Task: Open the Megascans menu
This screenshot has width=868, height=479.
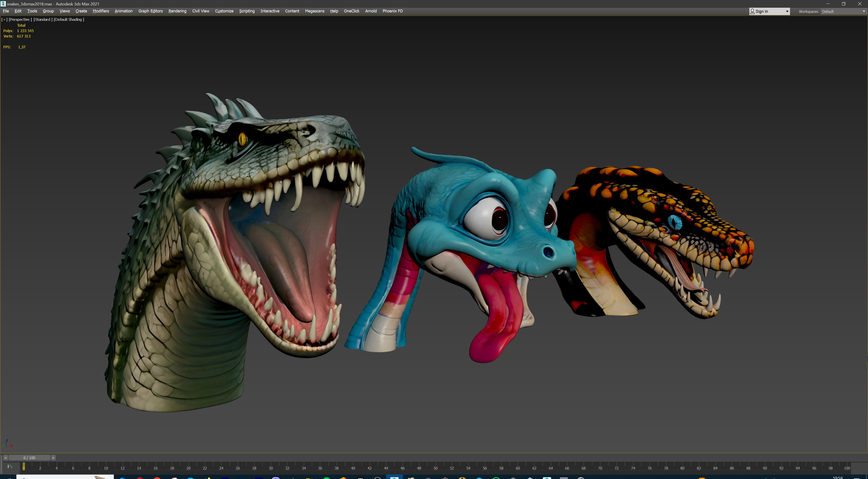Action: [x=314, y=11]
